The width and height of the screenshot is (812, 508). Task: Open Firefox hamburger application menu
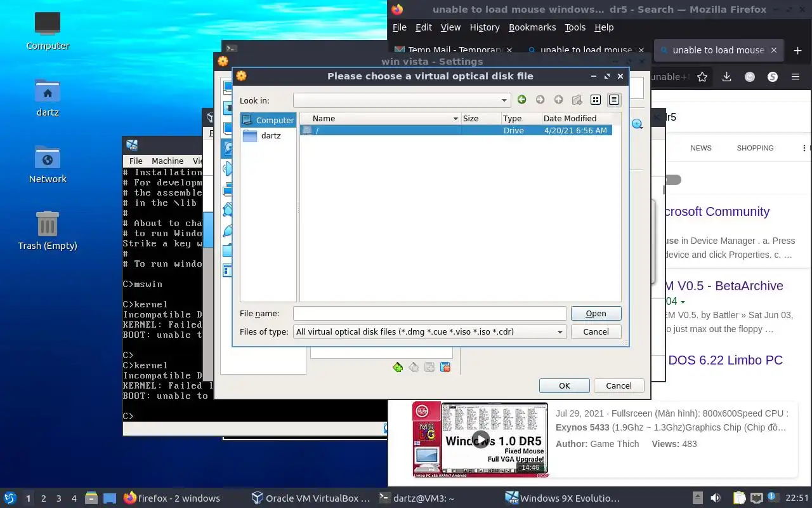click(796, 77)
